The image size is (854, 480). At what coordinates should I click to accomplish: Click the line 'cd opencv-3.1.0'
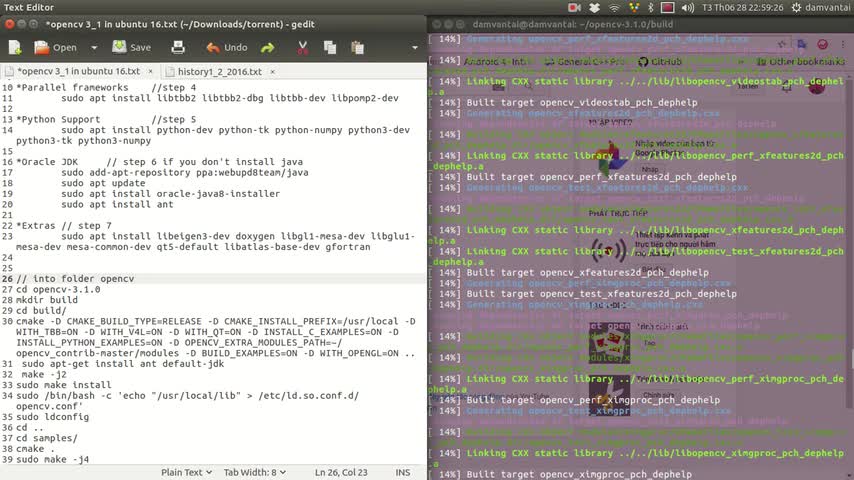(x=58, y=289)
